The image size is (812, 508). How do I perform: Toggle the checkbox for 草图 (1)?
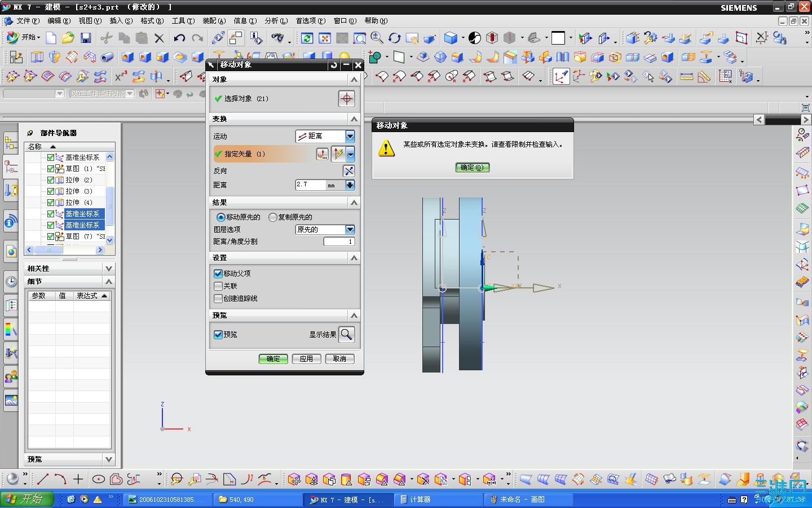point(51,169)
